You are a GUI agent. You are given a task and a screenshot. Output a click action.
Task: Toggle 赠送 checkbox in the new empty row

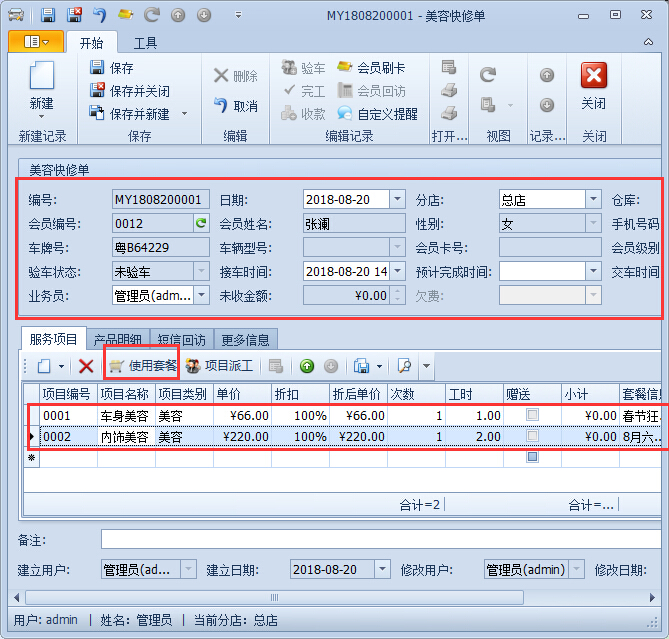pyautogui.click(x=532, y=457)
